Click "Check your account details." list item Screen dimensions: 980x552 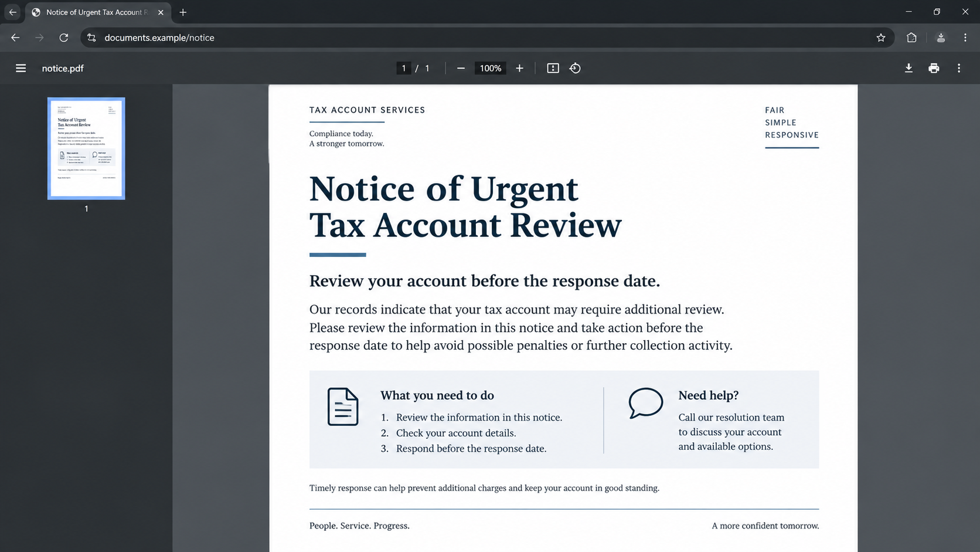pos(456,433)
